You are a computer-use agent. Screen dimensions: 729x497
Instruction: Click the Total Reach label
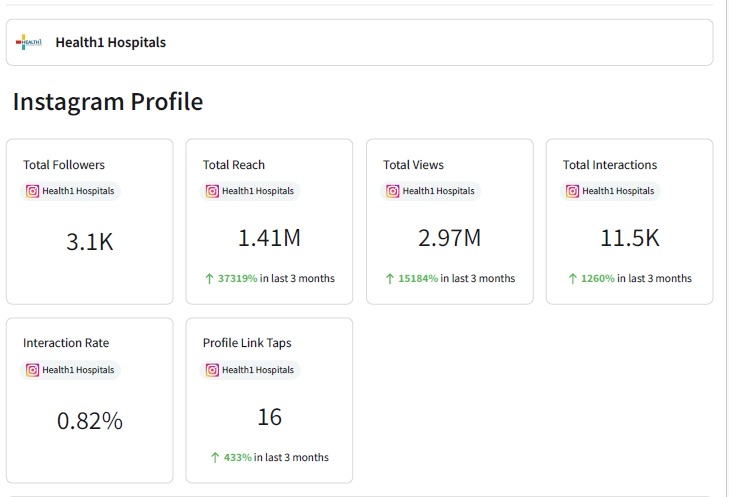tap(233, 165)
